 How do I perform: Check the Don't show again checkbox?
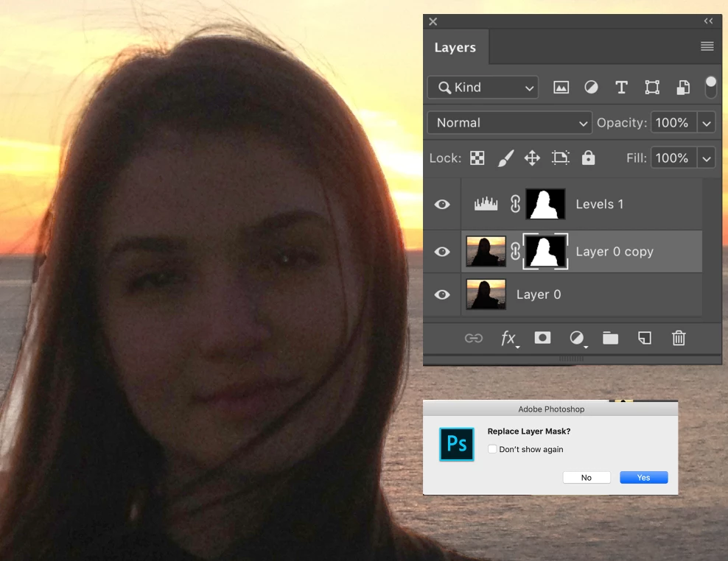click(x=492, y=449)
